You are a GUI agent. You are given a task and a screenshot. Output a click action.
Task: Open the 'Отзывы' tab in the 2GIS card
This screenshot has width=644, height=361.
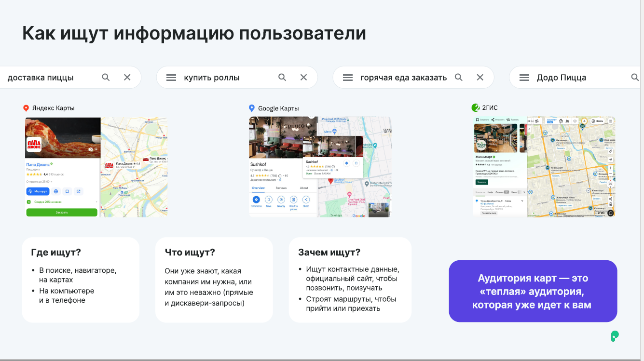pos(502,192)
